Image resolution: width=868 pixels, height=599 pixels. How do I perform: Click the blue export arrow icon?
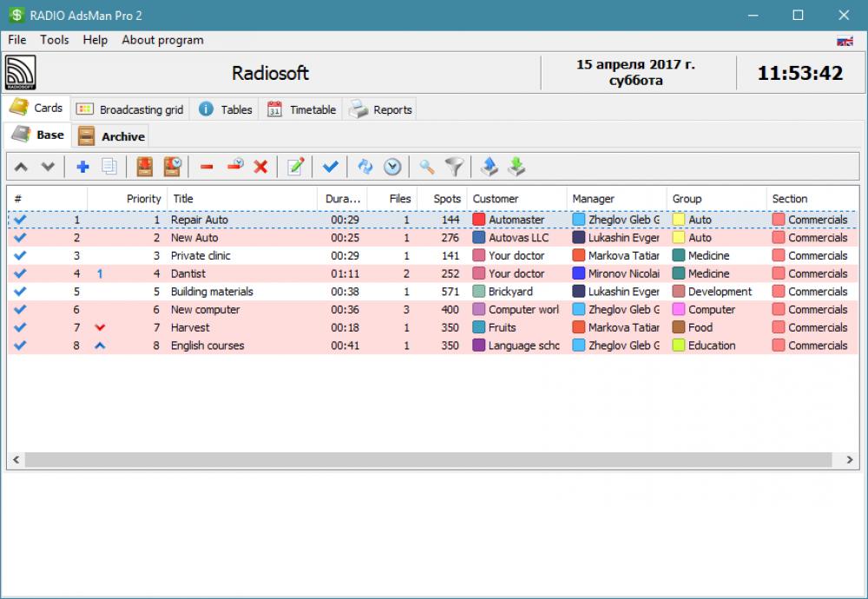488,166
